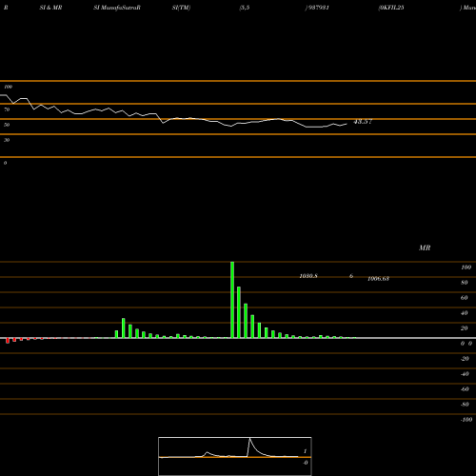
Task: Click the tallest green histogram bar
Action: click(232, 300)
